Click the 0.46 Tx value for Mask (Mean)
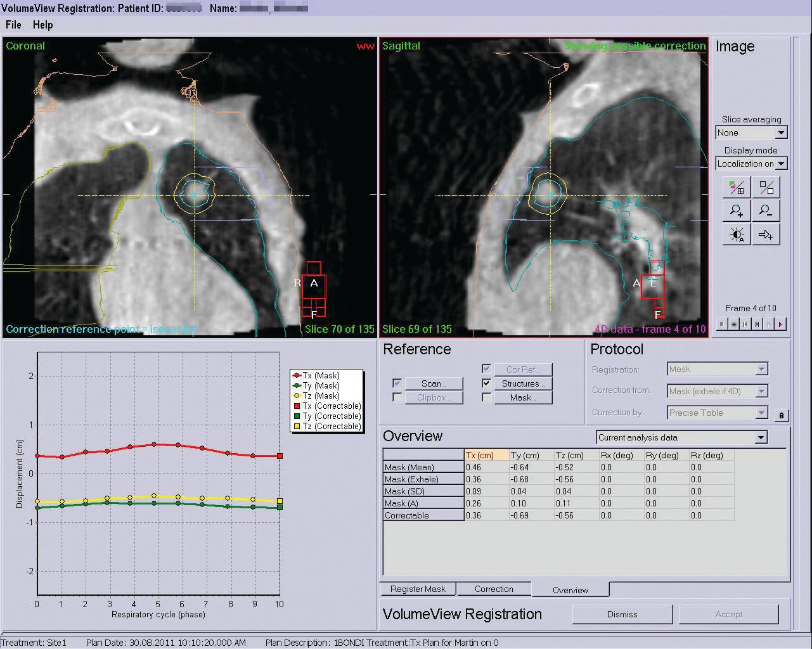812x649 pixels. tap(487, 467)
